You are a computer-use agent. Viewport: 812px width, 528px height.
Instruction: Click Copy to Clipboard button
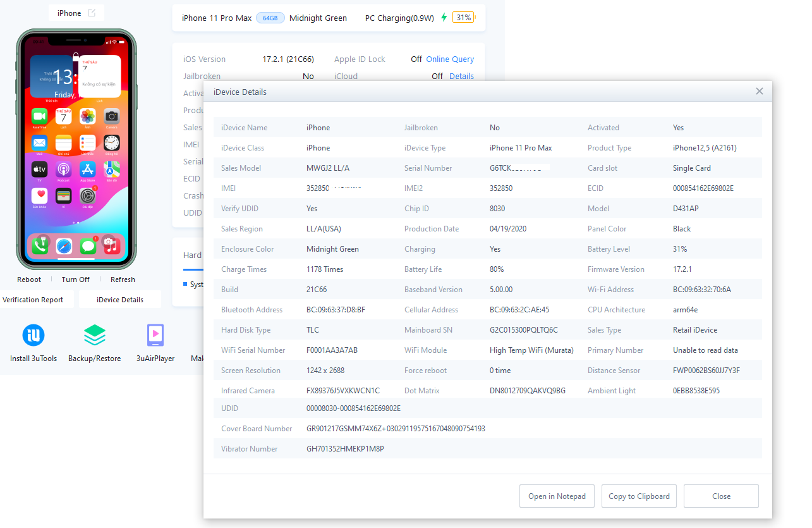[x=639, y=496]
